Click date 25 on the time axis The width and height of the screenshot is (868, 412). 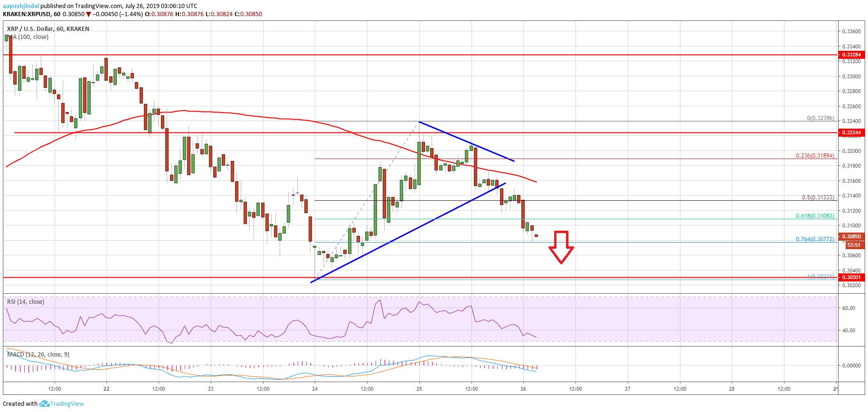click(x=419, y=389)
